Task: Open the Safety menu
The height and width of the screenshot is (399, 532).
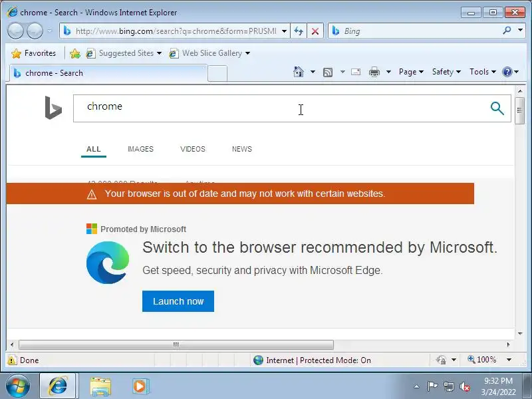Action: tap(446, 72)
